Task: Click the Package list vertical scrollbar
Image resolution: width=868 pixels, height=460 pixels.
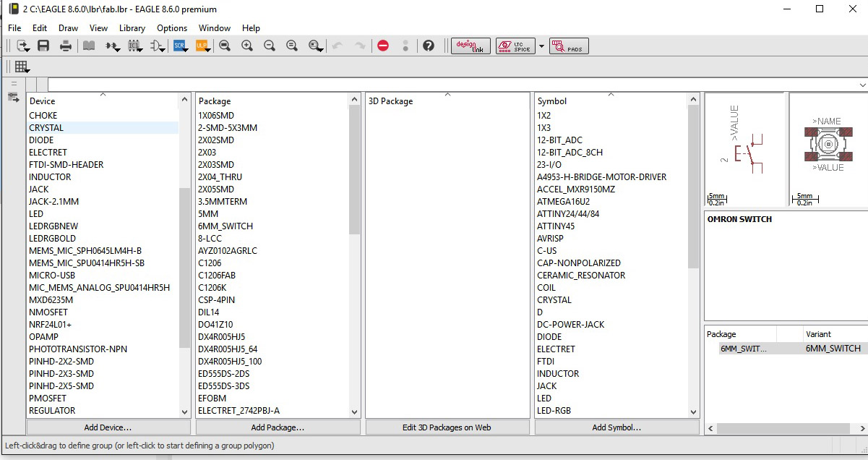Action: tap(354, 170)
